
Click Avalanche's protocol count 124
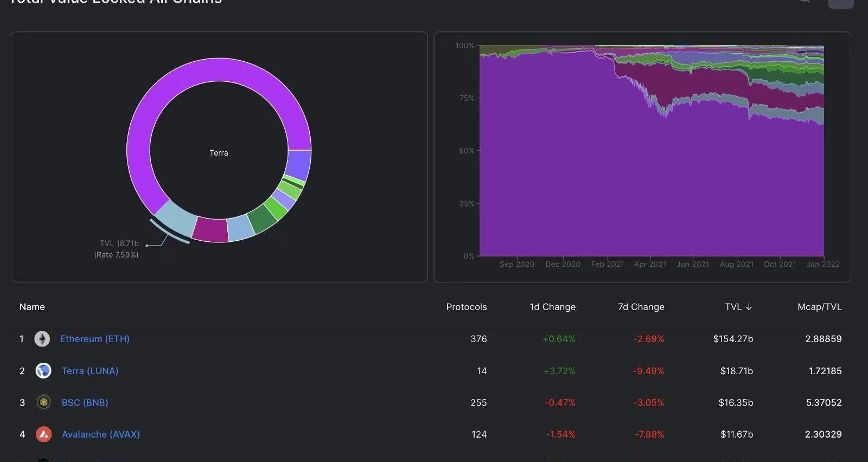(x=479, y=434)
